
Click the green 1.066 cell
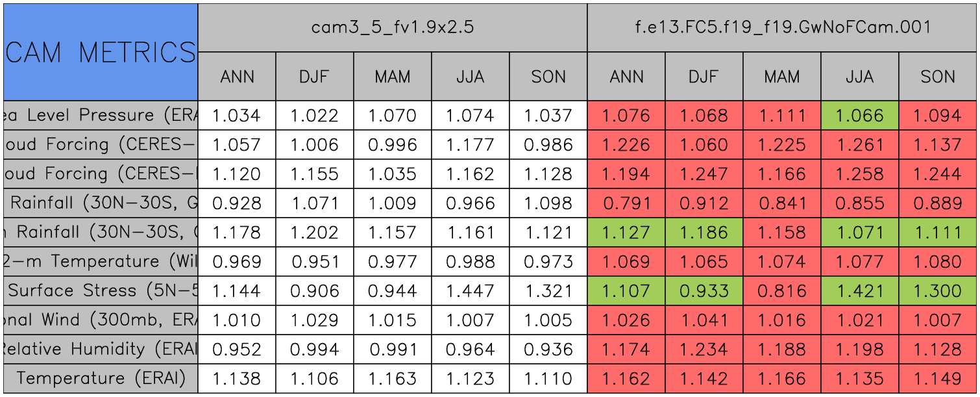[859, 116]
